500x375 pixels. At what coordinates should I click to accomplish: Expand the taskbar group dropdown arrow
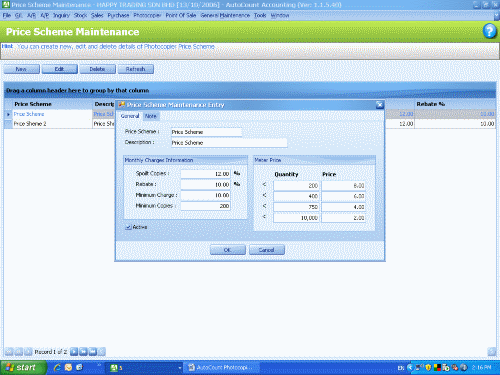coord(180,368)
